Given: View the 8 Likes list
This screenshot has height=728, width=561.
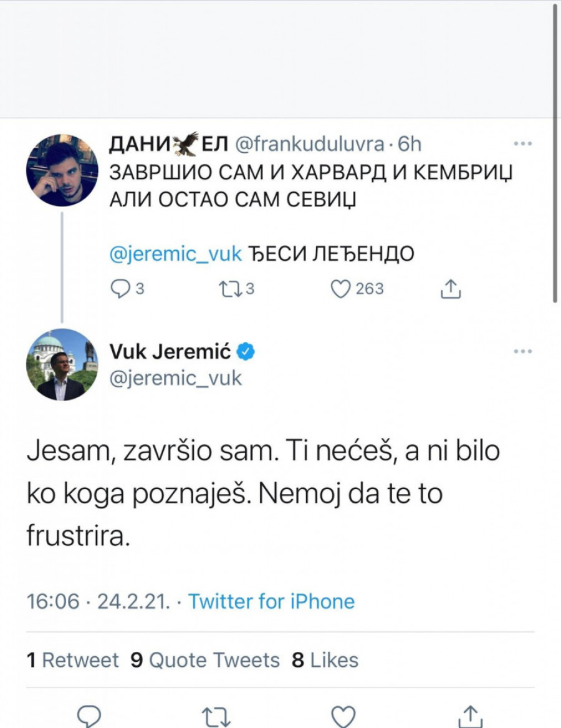Looking at the screenshot, I should (325, 660).
